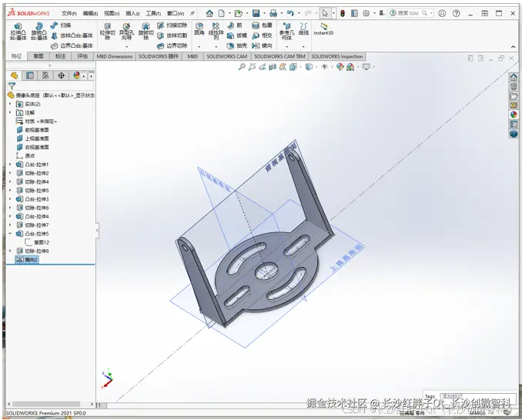Switch to the 草图 sketch ribbon tab

coord(38,56)
